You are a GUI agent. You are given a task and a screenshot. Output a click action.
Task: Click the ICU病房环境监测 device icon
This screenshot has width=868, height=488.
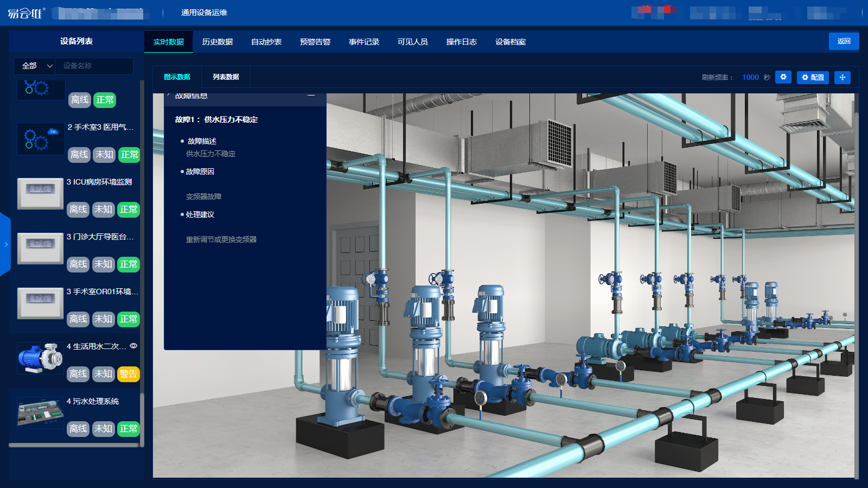[x=40, y=193]
